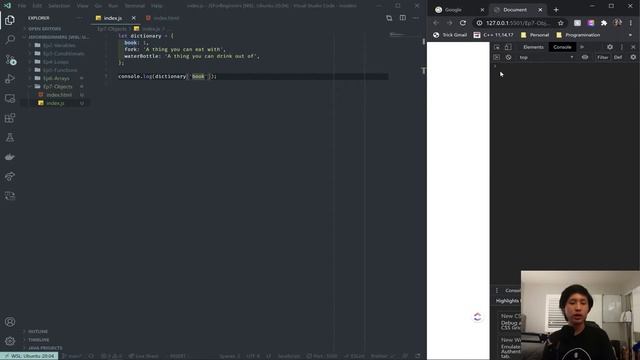Expand the Timeline section
Viewport: 640px width, 360px height.
(x=39, y=340)
